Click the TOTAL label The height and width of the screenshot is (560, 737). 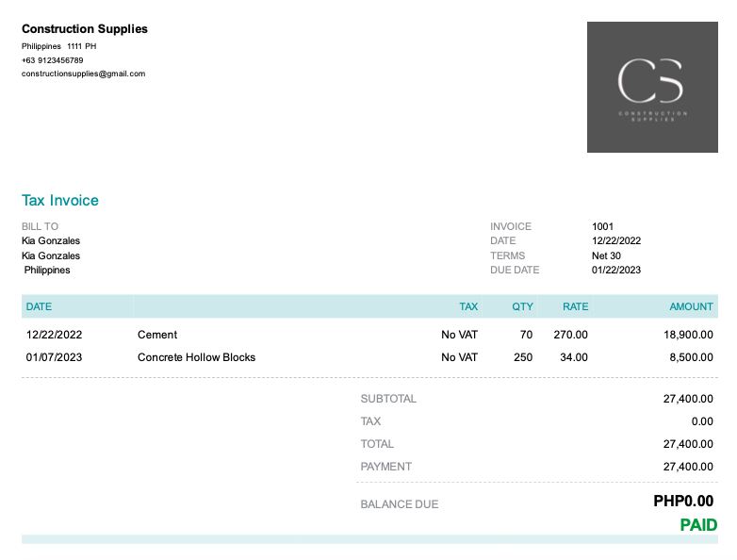coord(377,444)
